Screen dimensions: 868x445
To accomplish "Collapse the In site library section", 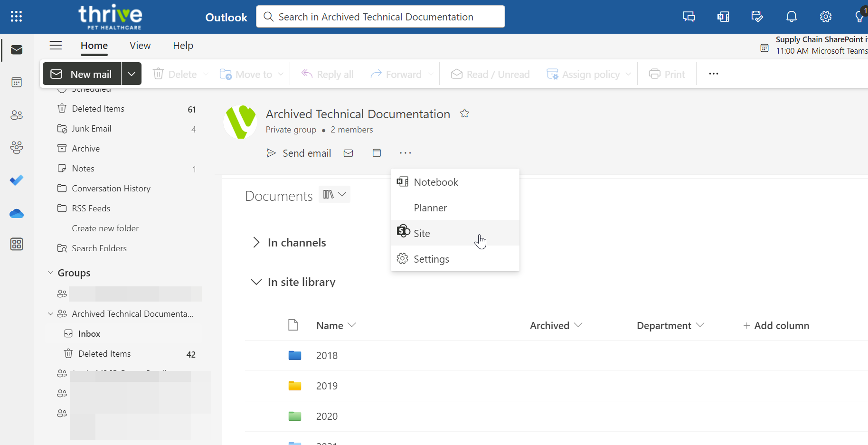I will click(256, 282).
